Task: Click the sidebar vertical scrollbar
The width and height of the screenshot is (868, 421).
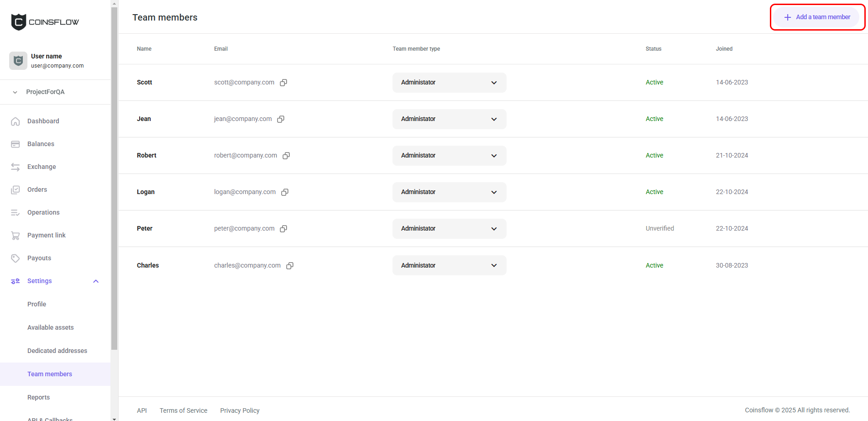Action: click(x=114, y=183)
